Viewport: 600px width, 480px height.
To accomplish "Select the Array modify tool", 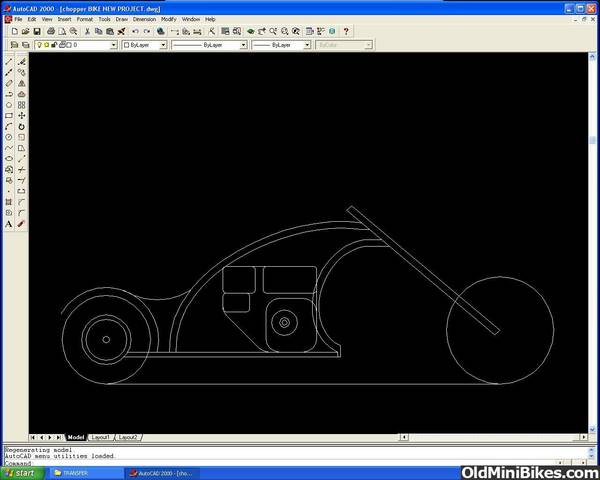I will coord(21,105).
